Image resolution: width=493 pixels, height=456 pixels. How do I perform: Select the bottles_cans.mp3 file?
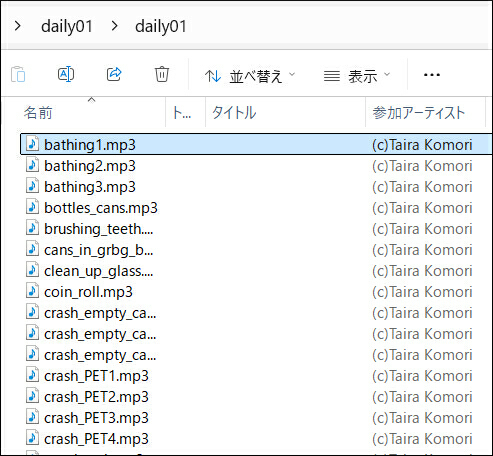pyautogui.click(x=256, y=208)
